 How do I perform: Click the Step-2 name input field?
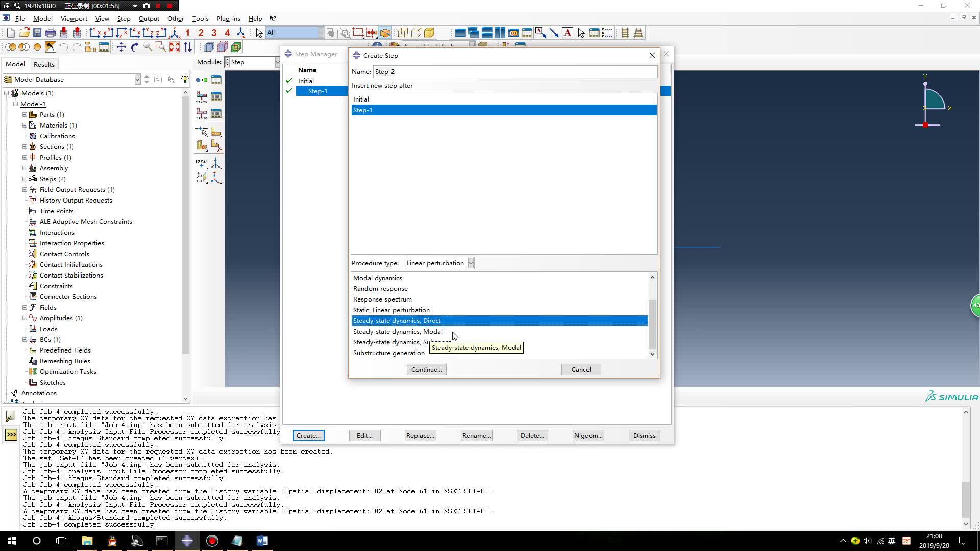514,72
